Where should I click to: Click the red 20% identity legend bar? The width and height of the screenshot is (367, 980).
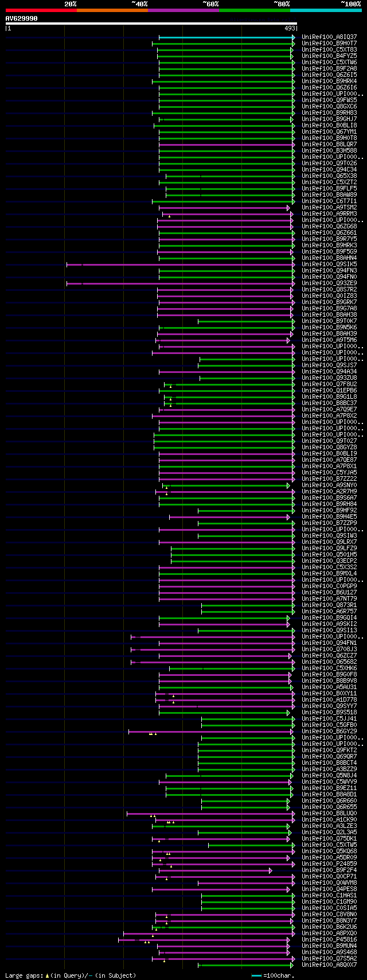tap(41, 10)
